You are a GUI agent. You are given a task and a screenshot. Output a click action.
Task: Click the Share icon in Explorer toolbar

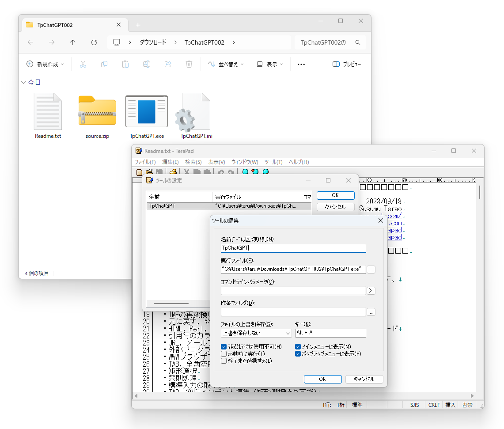pos(168,64)
